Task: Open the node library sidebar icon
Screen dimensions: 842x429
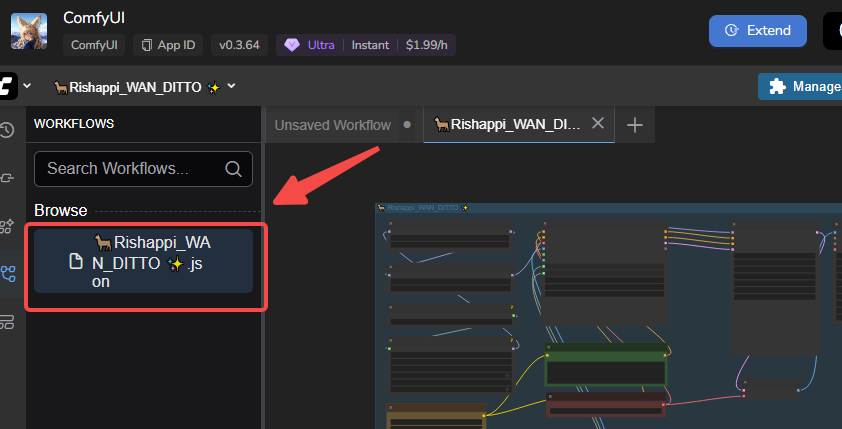Action: pyautogui.click(x=8, y=178)
